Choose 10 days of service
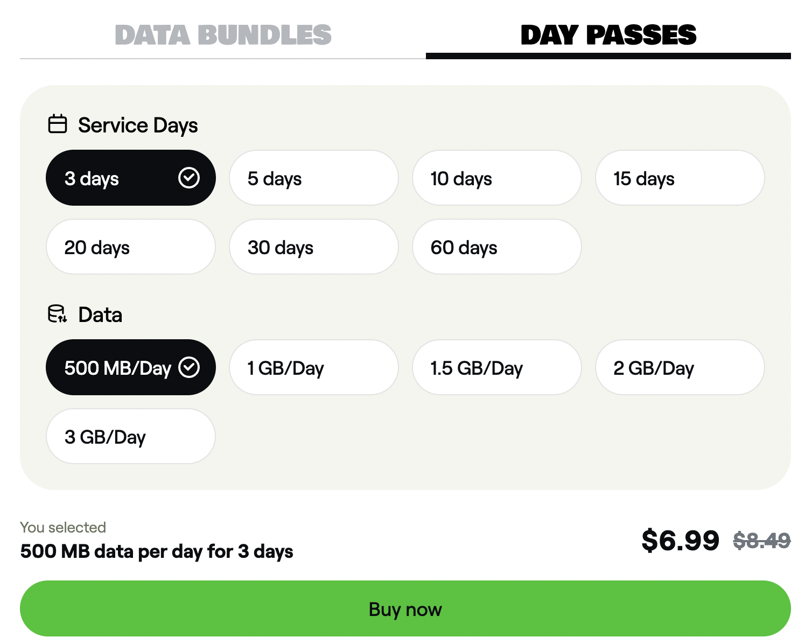 coord(496,178)
